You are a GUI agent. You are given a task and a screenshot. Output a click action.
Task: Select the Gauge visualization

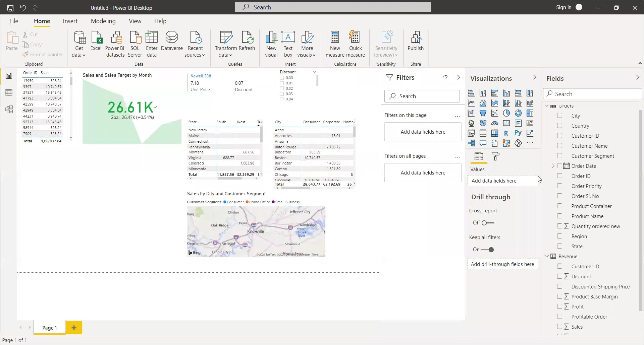[x=495, y=123]
